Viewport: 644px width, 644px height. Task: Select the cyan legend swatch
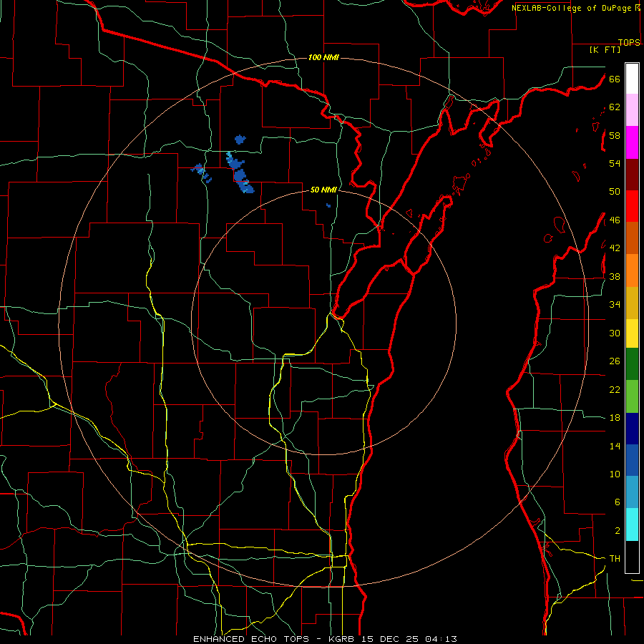pyautogui.click(x=632, y=525)
